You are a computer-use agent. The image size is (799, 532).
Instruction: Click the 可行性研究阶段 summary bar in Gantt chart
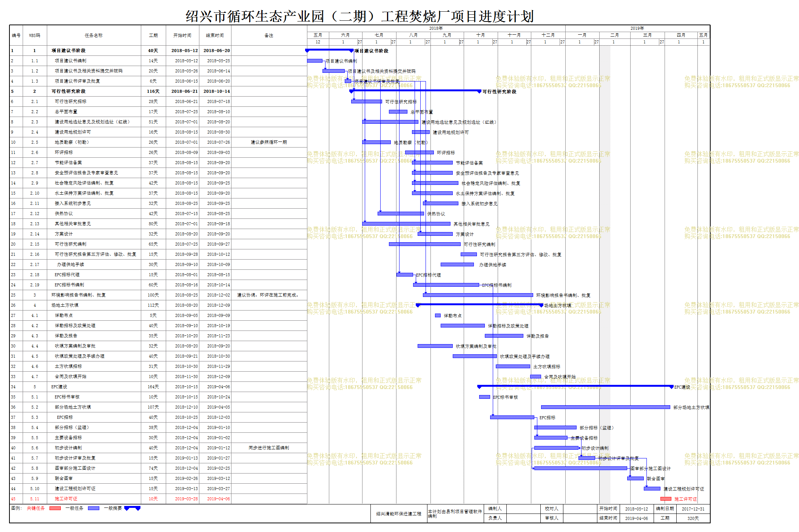415,91
